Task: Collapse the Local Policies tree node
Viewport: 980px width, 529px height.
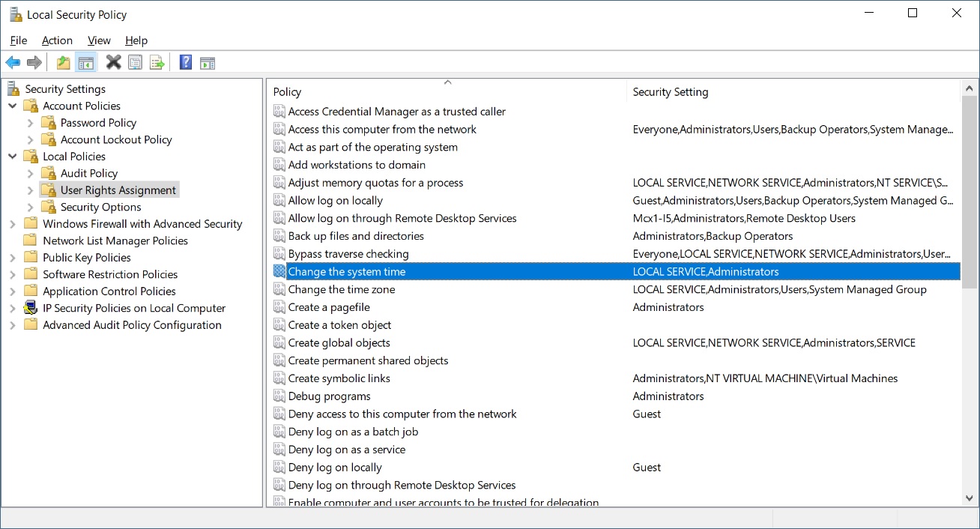Action: tap(13, 156)
